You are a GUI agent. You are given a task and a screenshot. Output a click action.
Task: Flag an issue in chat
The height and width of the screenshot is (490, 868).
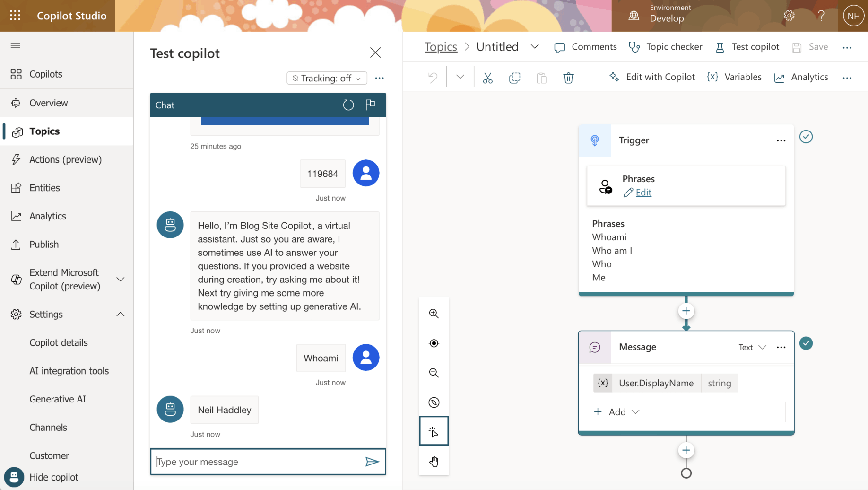click(370, 105)
